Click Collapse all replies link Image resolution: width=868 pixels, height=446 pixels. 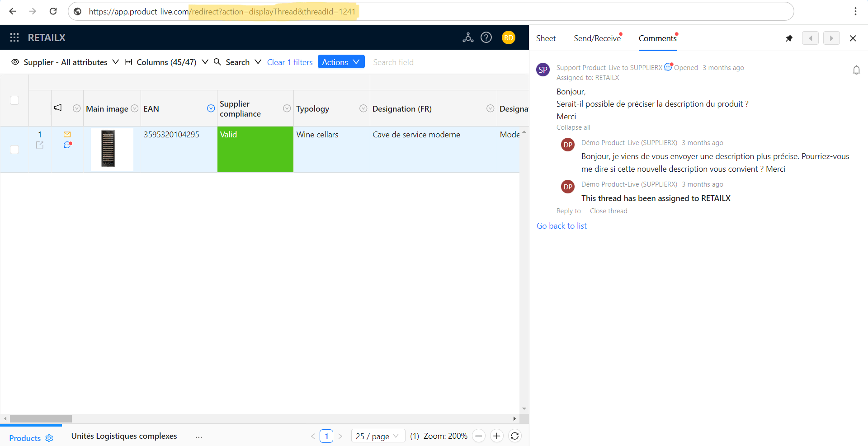(x=573, y=127)
